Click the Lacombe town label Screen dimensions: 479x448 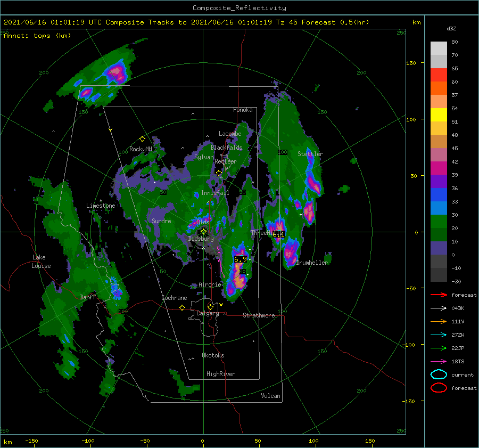(230, 134)
